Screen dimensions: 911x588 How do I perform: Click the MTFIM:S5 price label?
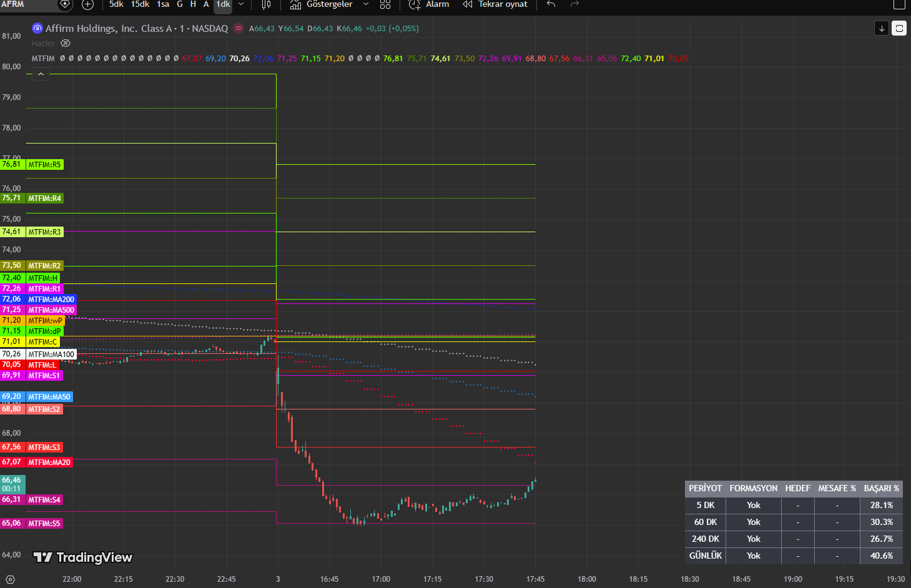pyautogui.click(x=44, y=524)
